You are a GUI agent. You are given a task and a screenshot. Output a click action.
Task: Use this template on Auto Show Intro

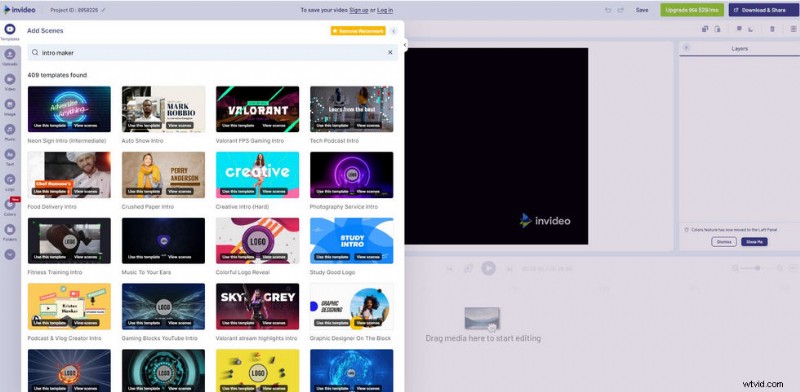coord(144,125)
